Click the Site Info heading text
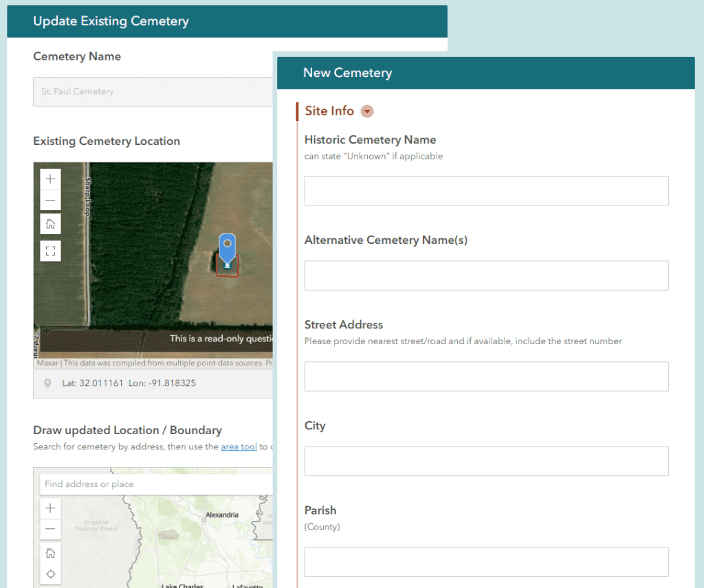This screenshot has height=588, width=704. point(329,111)
